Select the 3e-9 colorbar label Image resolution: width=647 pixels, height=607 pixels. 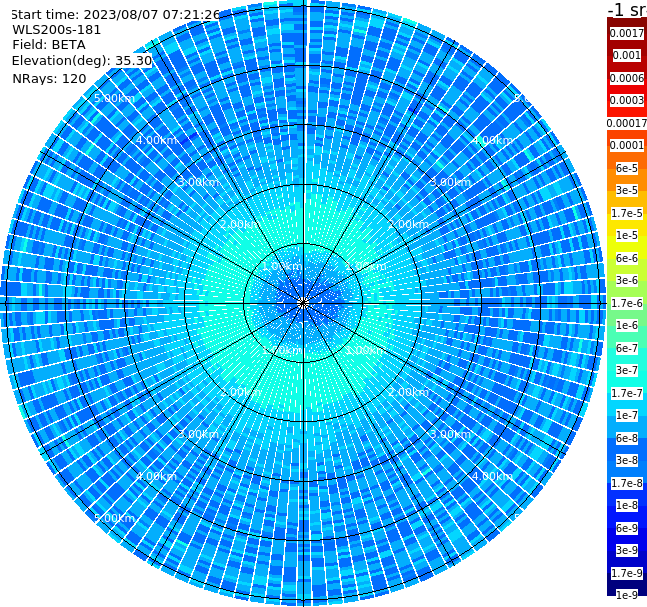point(627,550)
